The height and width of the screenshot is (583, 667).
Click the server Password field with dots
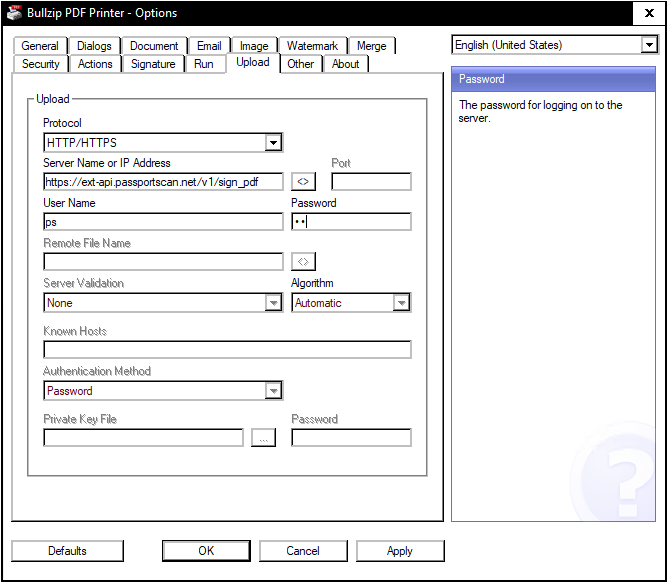tap(351, 222)
